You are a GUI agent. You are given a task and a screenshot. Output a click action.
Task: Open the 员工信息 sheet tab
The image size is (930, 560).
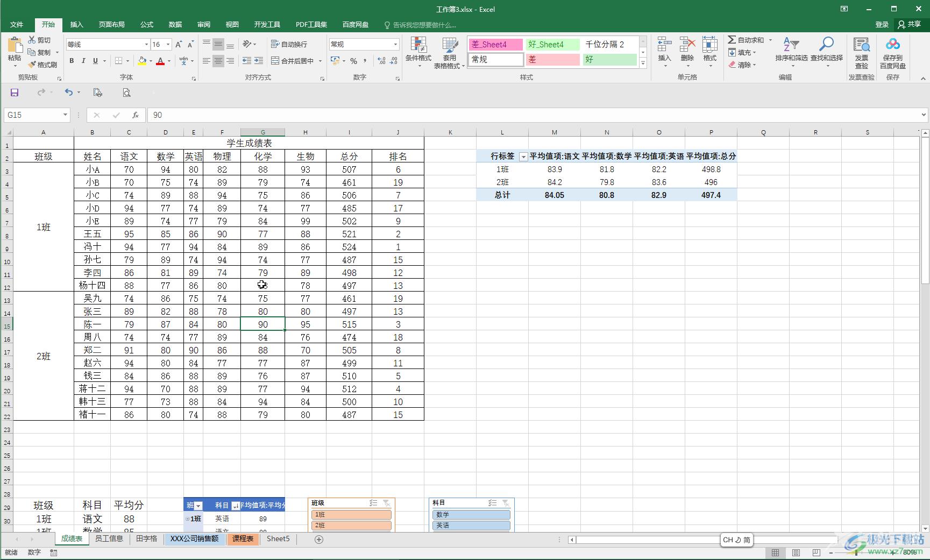pos(109,539)
